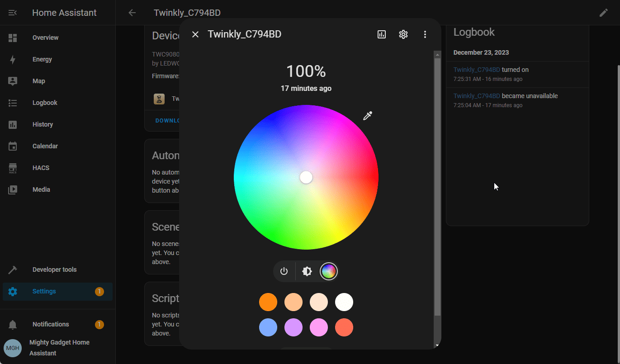This screenshot has width=620, height=364.
Task: Toggle the light power button
Action: 284,271
